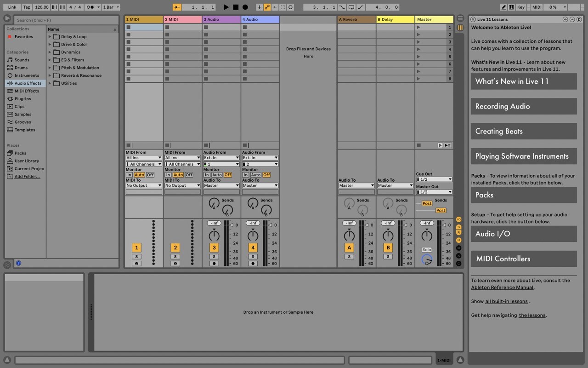Click the Master track volume fader
The width and height of the screenshot is (588, 368).
tap(427, 236)
